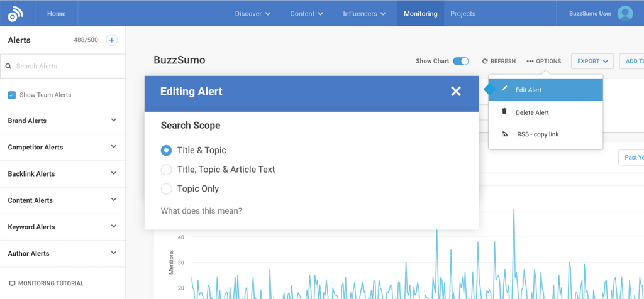Uncheck Show Team Alerts checkbox
This screenshot has height=299, width=644.
tap(12, 95)
